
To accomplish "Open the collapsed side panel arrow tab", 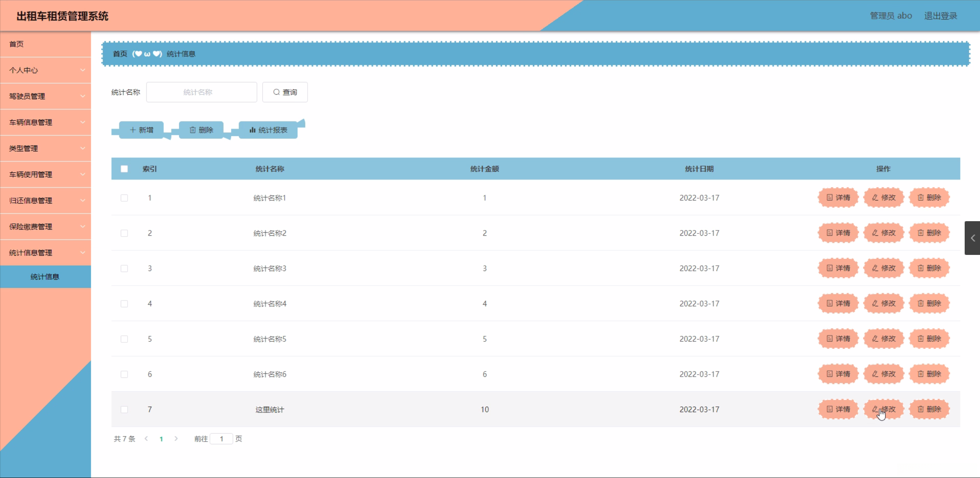I will click(972, 238).
